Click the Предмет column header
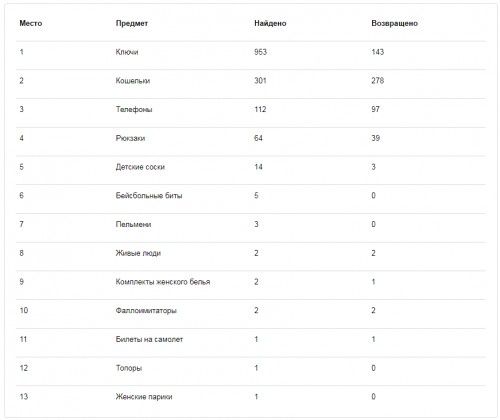500x420 pixels. [132, 23]
